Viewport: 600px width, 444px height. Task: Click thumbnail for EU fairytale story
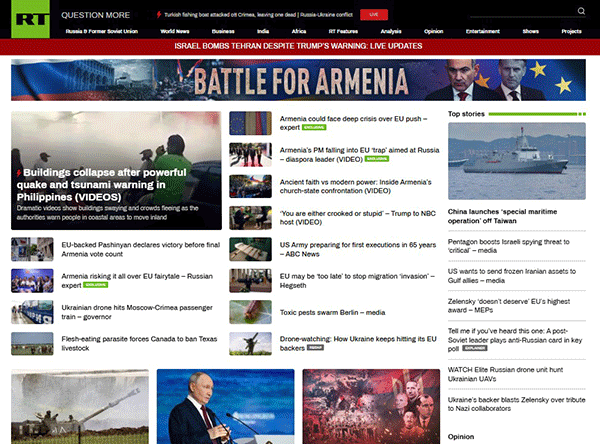(32, 281)
